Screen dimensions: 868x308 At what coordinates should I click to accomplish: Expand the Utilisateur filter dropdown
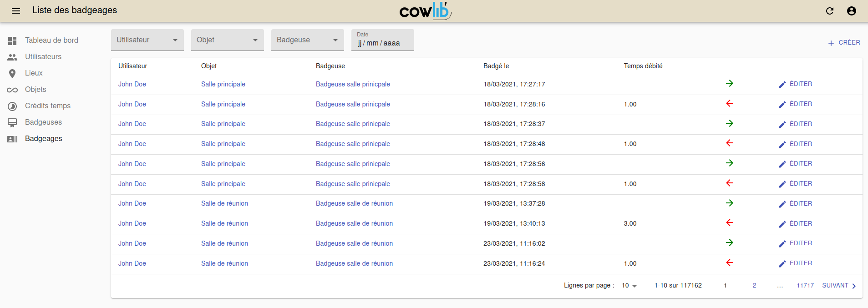(147, 40)
